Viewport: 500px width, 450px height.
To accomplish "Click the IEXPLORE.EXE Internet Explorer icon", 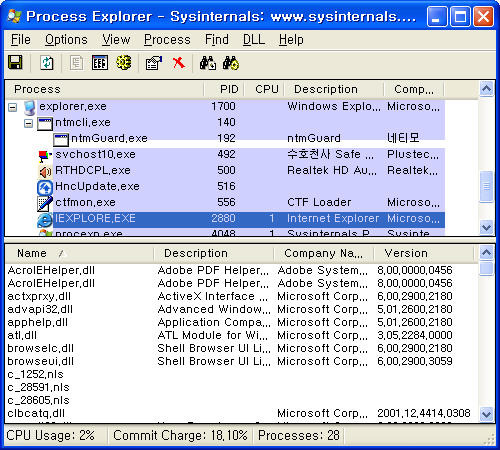I will click(45, 220).
